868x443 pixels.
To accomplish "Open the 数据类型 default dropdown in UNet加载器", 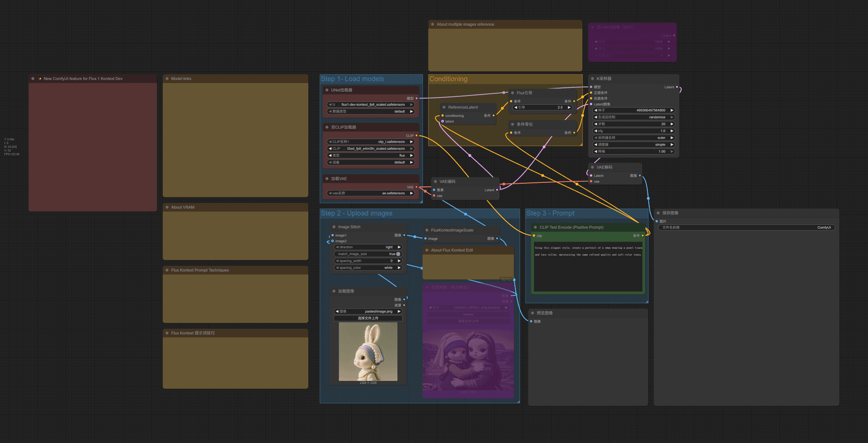I will click(x=371, y=111).
